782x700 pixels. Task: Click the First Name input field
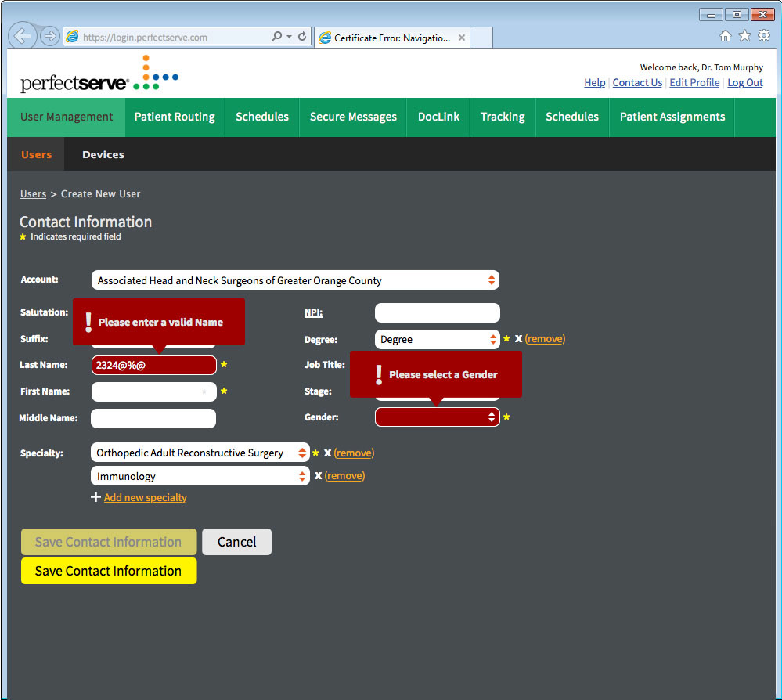pos(154,391)
